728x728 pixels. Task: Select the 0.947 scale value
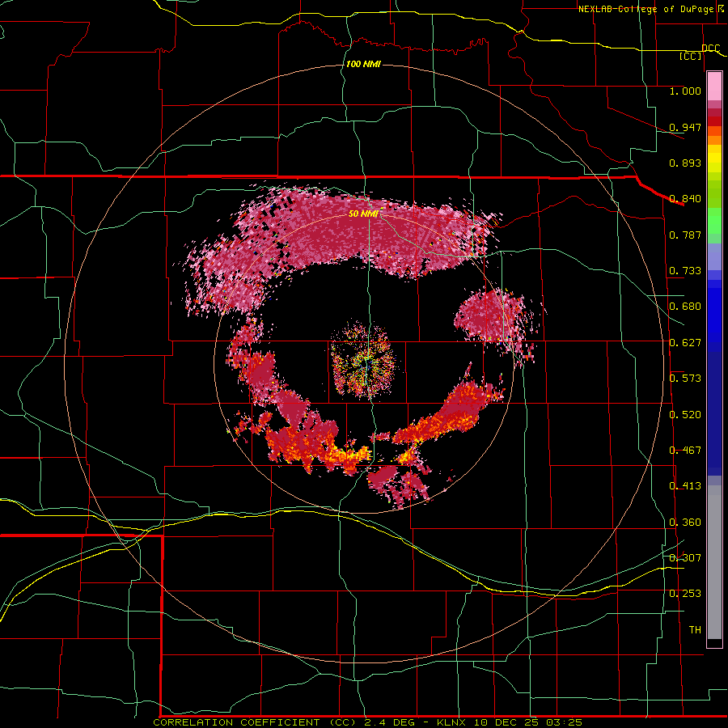pyautogui.click(x=685, y=127)
